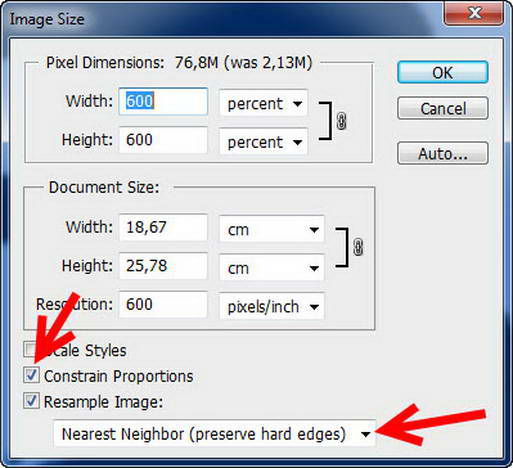Viewport: 513px width, 468px height.
Task: Click the Cancel button
Action: pos(443,108)
